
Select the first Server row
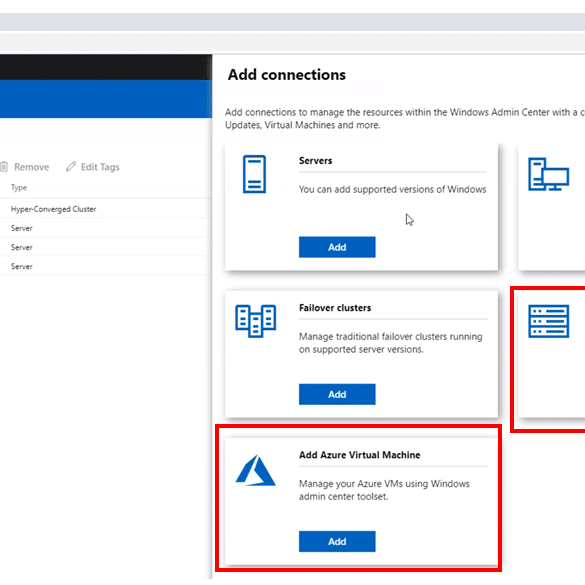(106, 228)
